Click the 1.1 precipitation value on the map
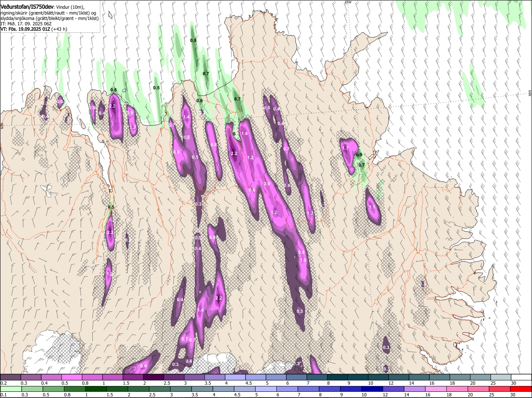The image size is (532, 398). click(x=372, y=207)
